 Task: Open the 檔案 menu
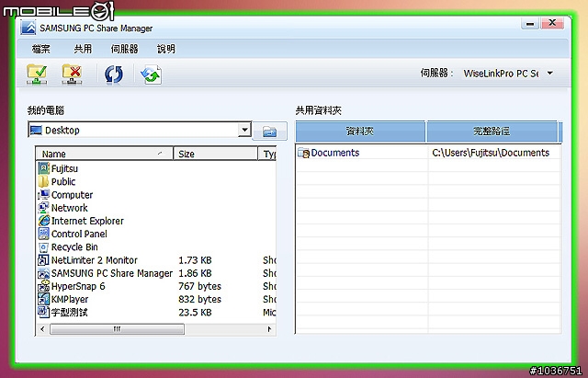click(x=40, y=49)
